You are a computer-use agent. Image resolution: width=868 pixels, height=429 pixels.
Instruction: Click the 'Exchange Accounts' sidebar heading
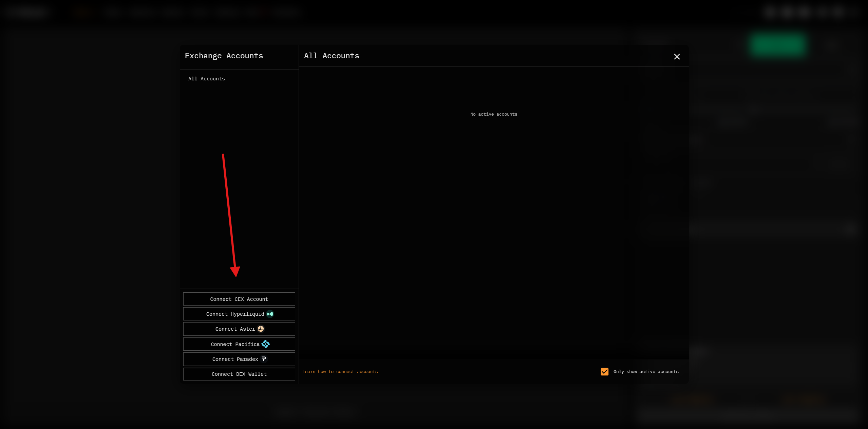point(224,56)
